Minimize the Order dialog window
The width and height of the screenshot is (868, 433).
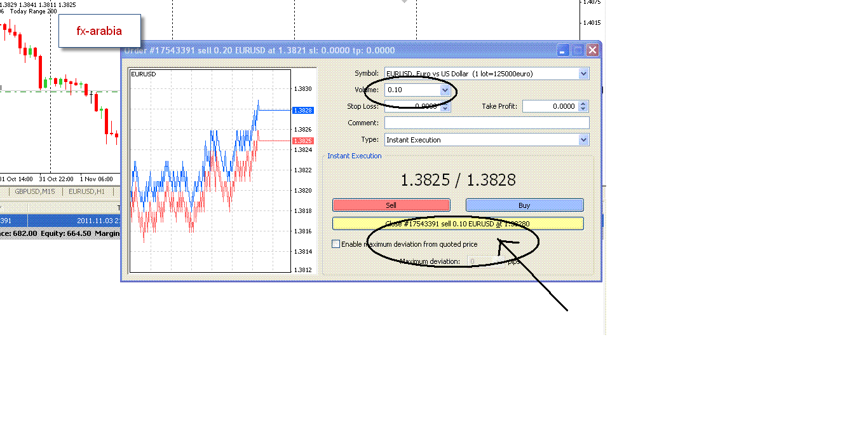pos(563,50)
